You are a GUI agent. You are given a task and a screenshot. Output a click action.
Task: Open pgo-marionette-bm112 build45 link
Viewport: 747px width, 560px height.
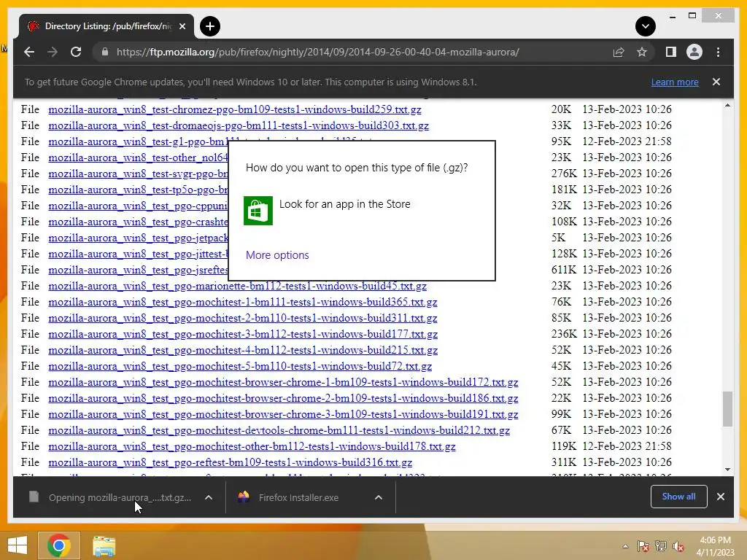(237, 286)
